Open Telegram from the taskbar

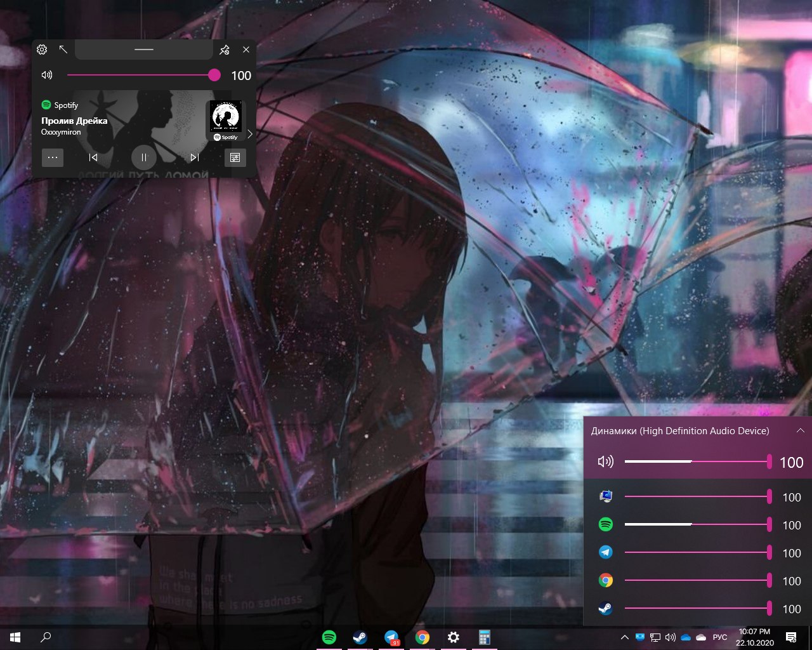(391, 637)
